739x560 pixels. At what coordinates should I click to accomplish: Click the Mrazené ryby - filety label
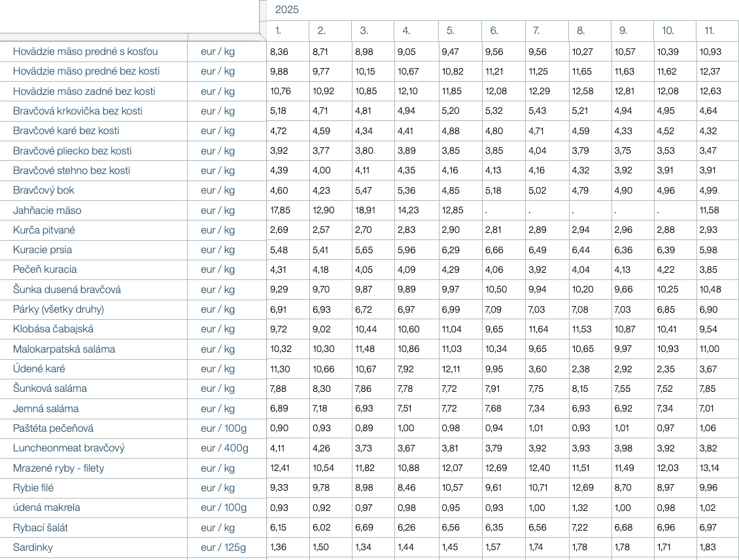click(x=58, y=468)
